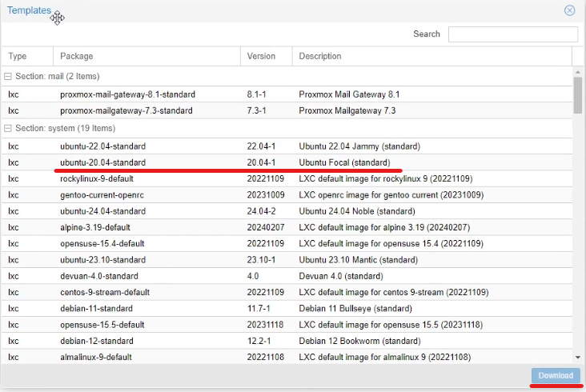Click LXC default image for rockylinux 9 description
Image resolution: width=586 pixels, height=392 pixels.
coord(386,179)
